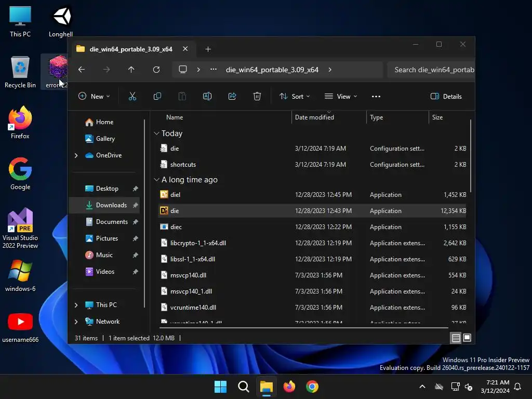Expand the chevron after die_win64_portable_3.09_x64 in address bar

pos(330,70)
